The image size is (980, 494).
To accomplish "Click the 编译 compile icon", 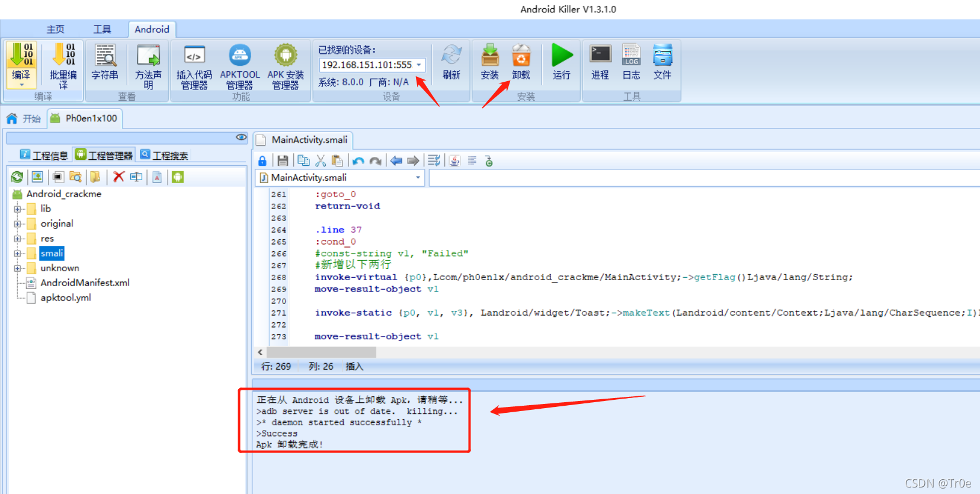I will tap(21, 56).
